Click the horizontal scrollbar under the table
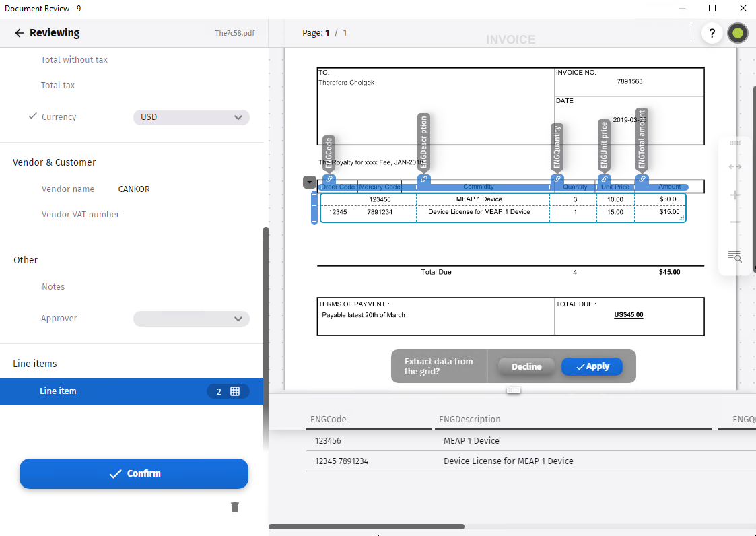 pyautogui.click(x=366, y=527)
